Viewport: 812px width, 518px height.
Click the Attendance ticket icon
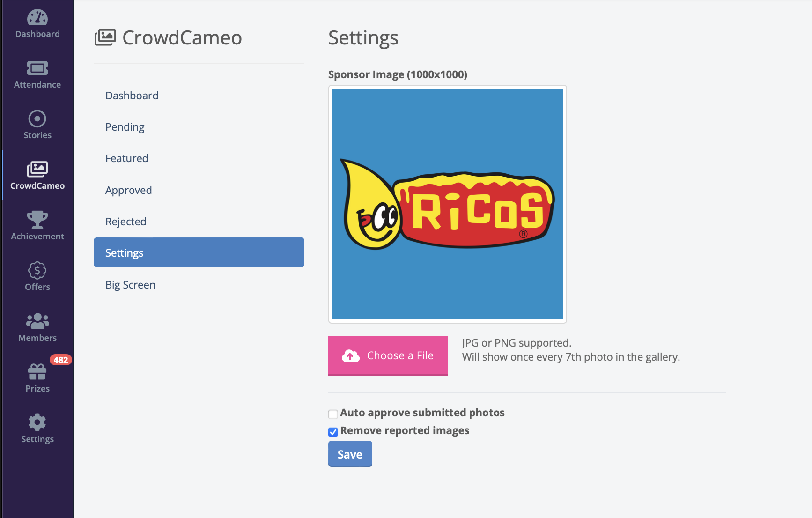pos(37,68)
